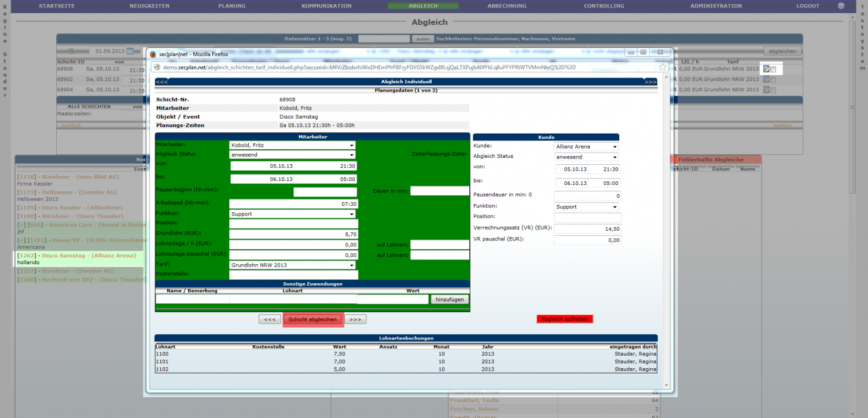The width and height of the screenshot is (868, 418).
Task: Click into Dauer in min field
Action: pos(440,191)
